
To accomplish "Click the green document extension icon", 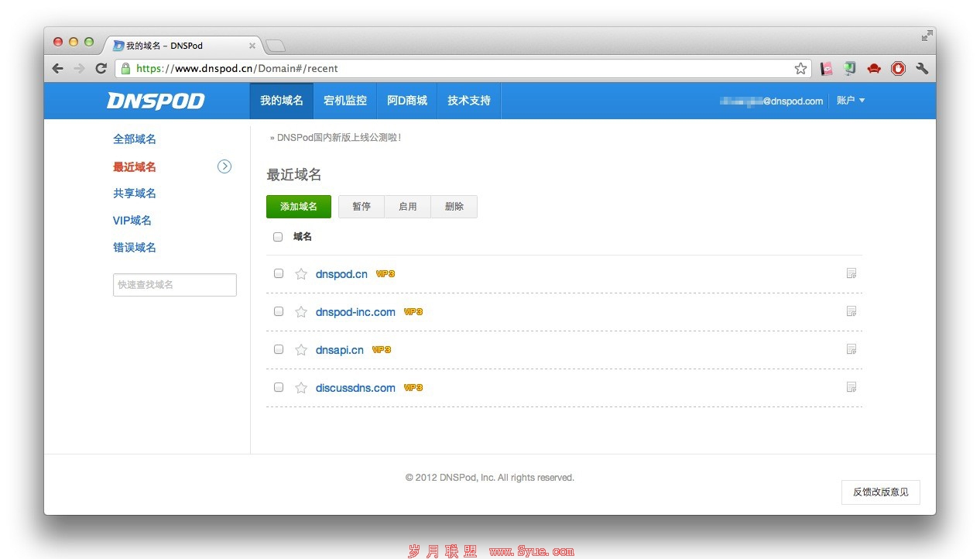I will tap(850, 68).
